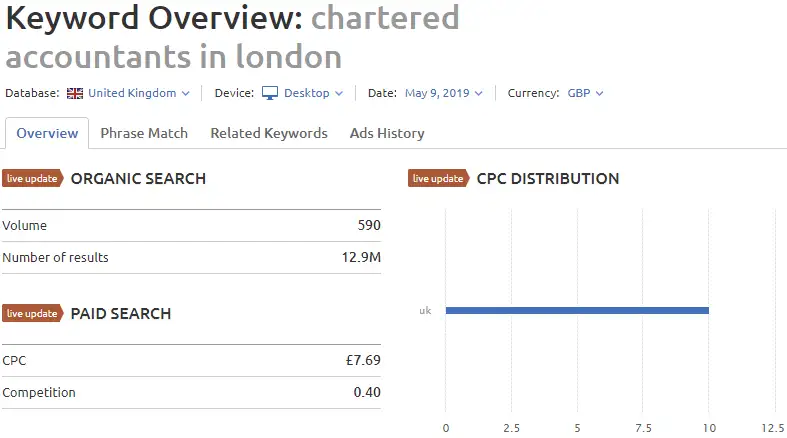The height and width of the screenshot is (438, 787).
Task: Click the blue uk CPC bar
Action: [x=577, y=311]
